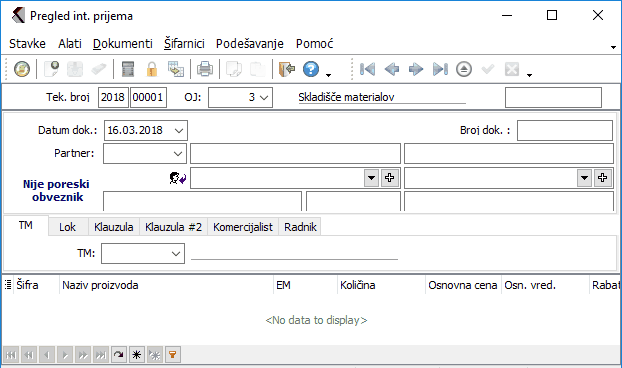Click the round face icon at toolbar start
The image size is (622, 368).
(x=22, y=69)
